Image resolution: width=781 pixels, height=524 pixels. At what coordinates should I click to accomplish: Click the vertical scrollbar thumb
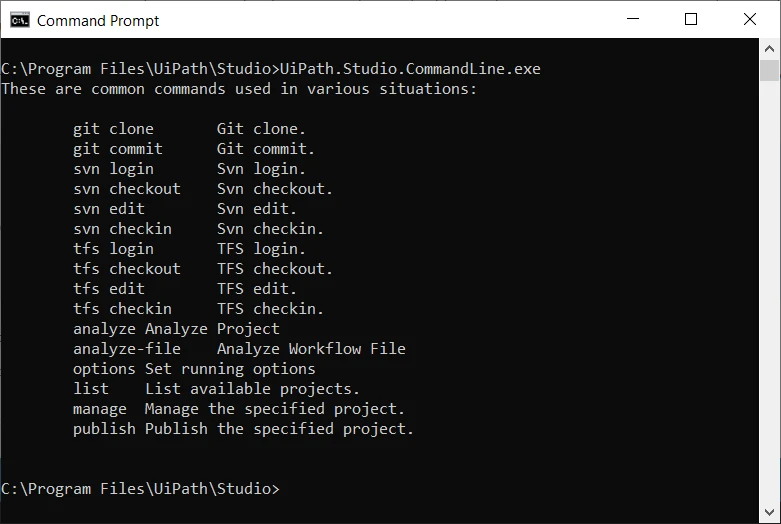769,70
